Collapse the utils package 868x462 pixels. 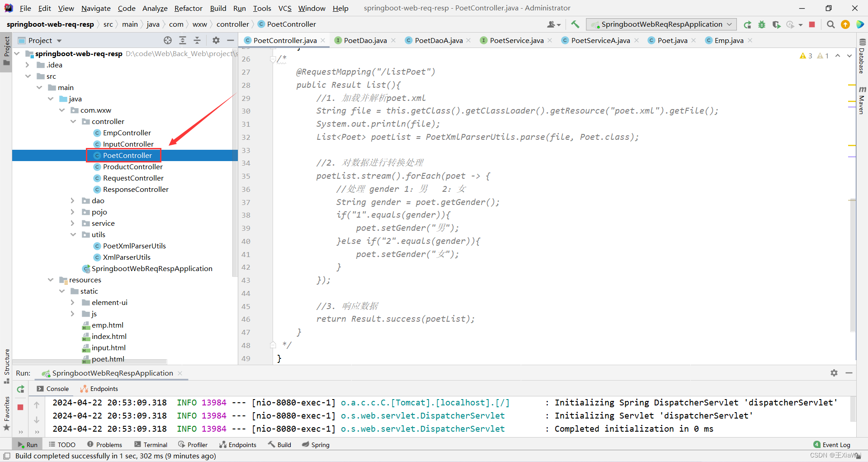click(x=73, y=235)
